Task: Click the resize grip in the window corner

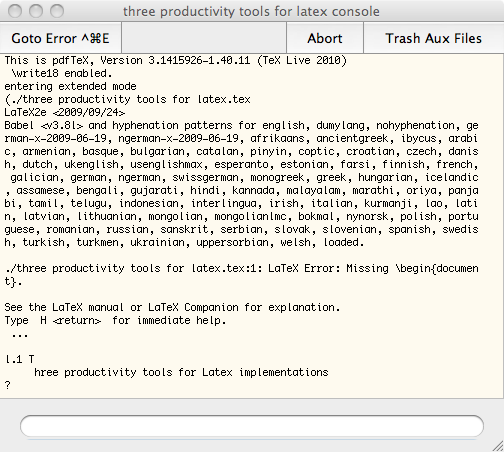Action: (498, 446)
